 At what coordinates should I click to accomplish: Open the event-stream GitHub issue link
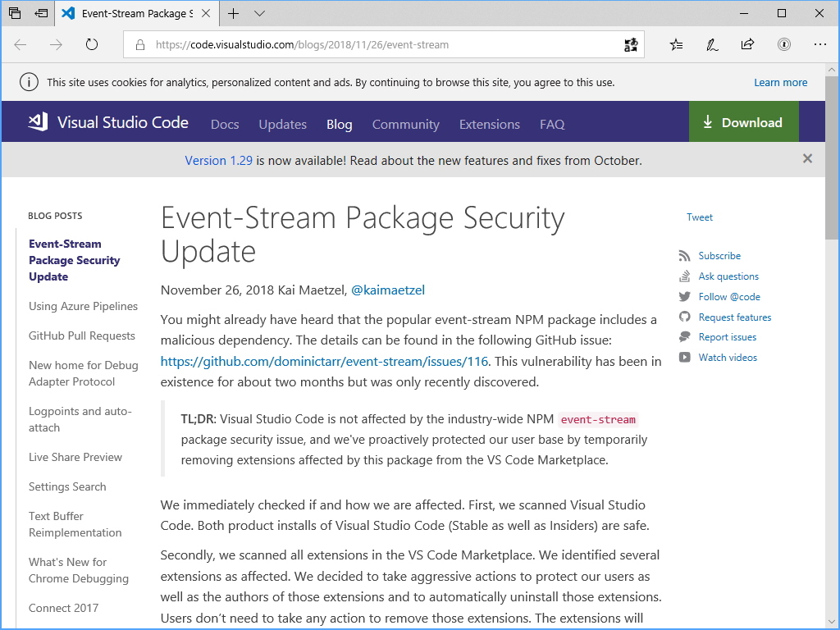tap(322, 360)
